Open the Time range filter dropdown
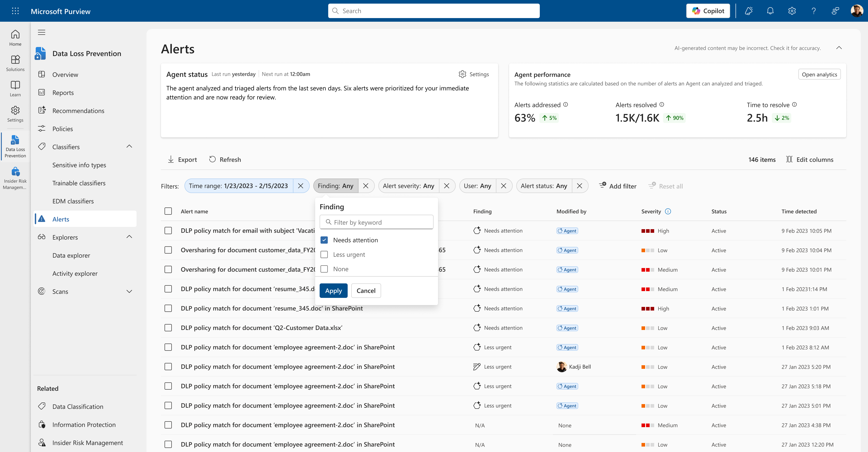Screen dimensions: 868x452 click(238, 186)
